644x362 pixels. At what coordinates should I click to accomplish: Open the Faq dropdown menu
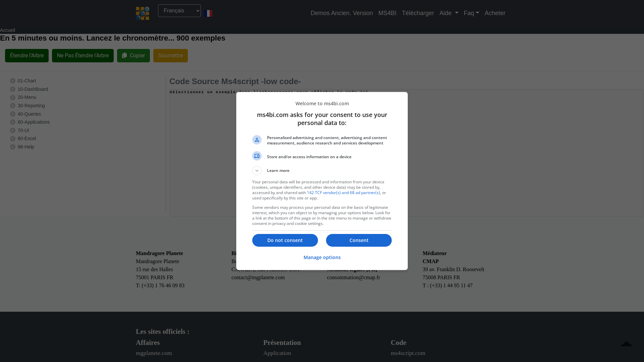click(x=471, y=13)
